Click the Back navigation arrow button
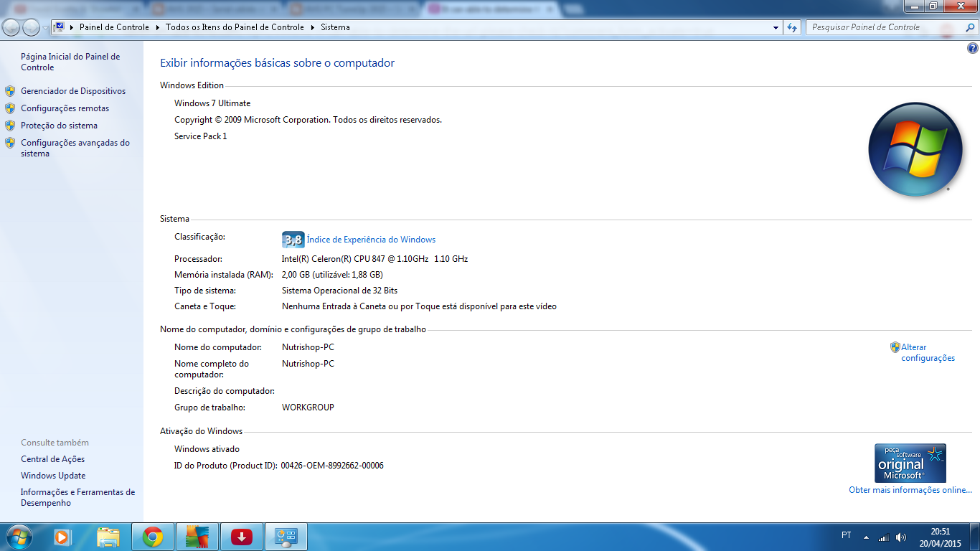The image size is (980, 551). tap(11, 27)
